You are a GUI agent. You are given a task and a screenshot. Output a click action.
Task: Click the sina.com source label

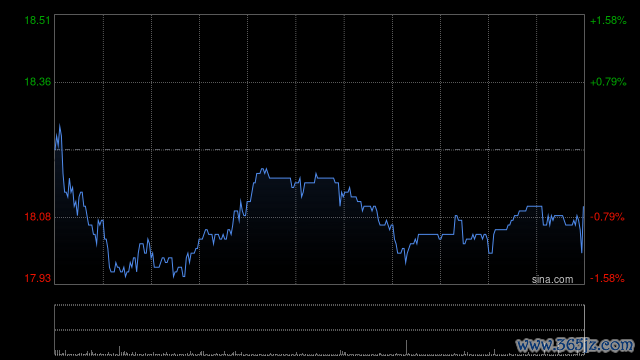coord(552,279)
